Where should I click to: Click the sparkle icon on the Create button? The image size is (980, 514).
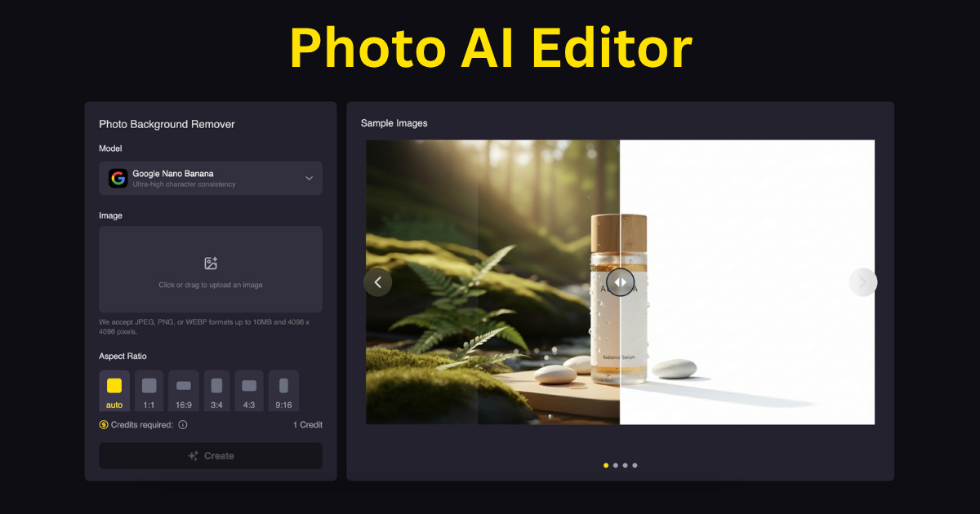(x=195, y=455)
